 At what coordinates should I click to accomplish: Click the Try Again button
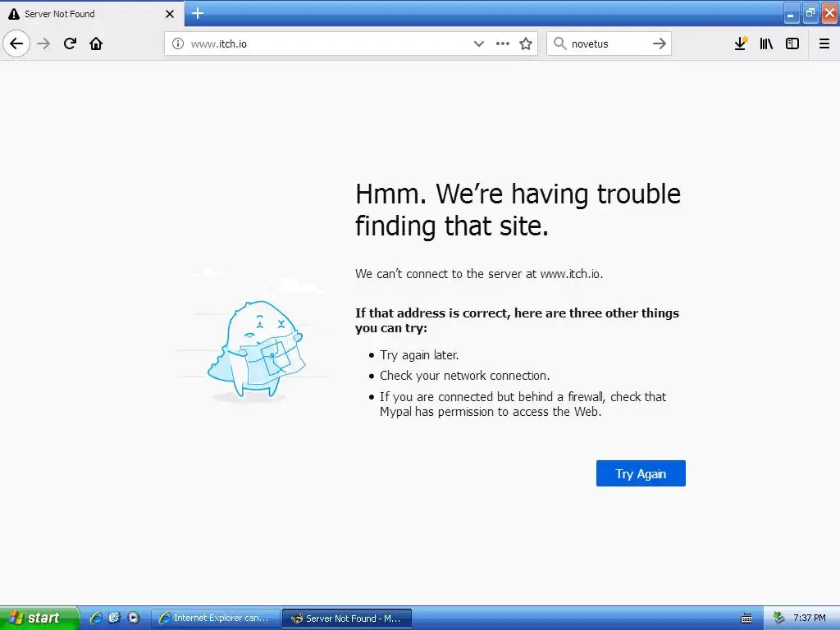point(641,473)
